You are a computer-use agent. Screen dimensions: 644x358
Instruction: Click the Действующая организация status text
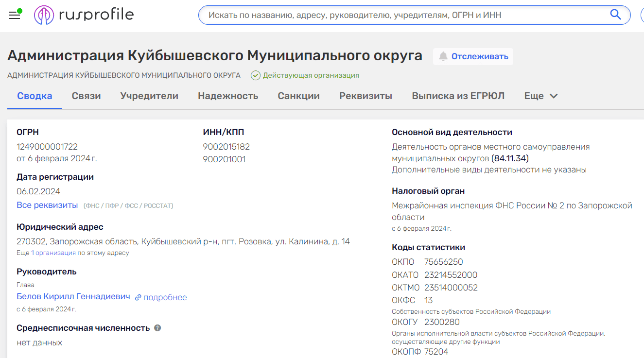tap(311, 75)
